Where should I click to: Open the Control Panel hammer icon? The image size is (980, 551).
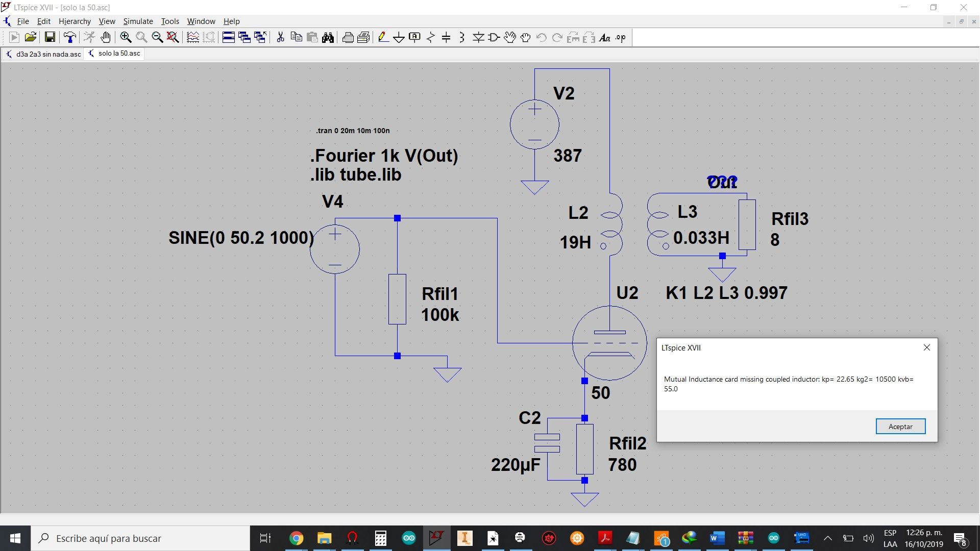tap(69, 37)
